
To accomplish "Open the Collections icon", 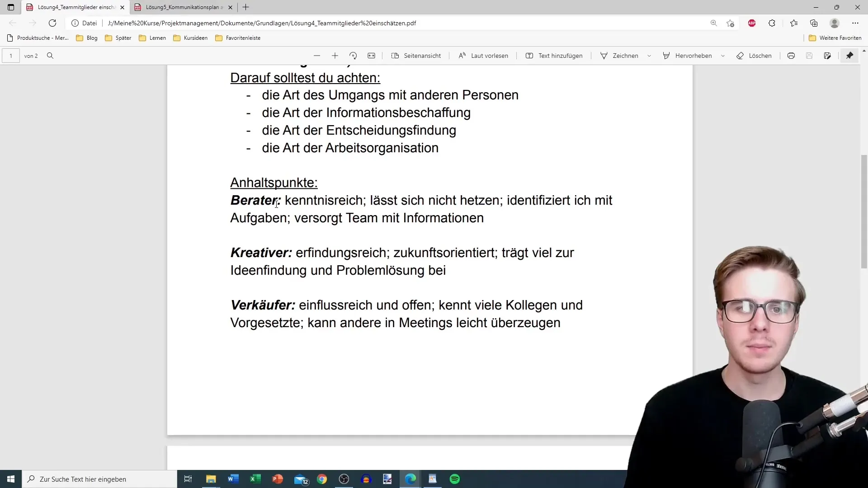I will (814, 23).
